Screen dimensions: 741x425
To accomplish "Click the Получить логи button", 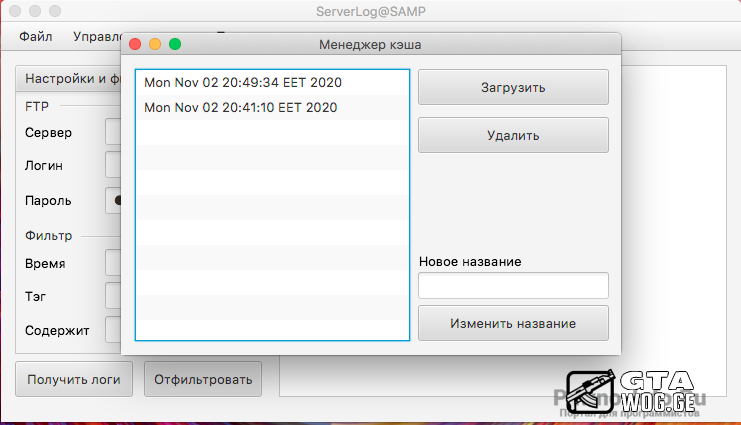I will [x=73, y=379].
